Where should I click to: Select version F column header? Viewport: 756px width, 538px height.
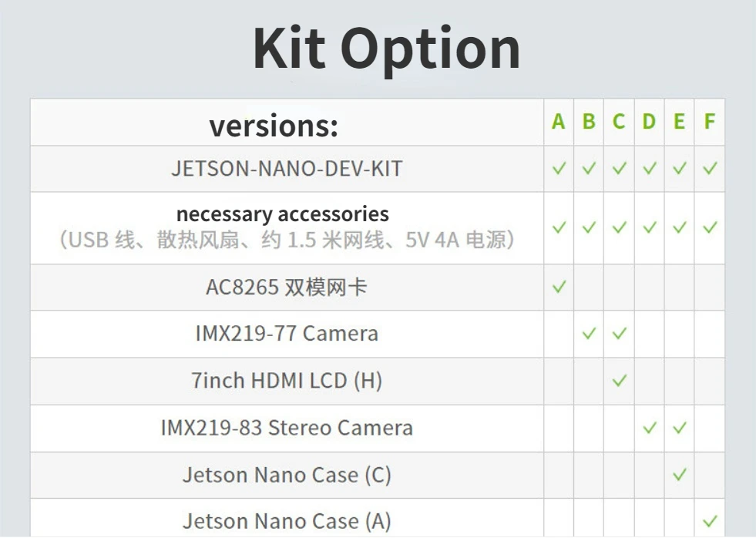709,122
